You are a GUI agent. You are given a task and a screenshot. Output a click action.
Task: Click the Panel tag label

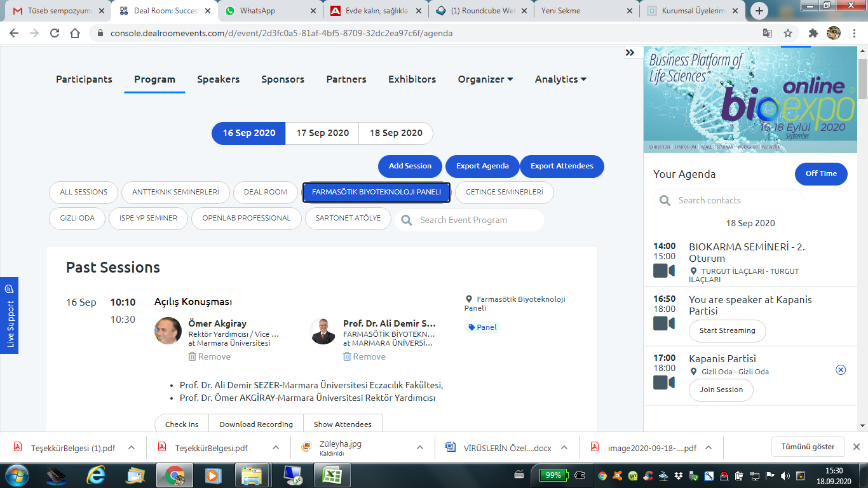pos(482,327)
